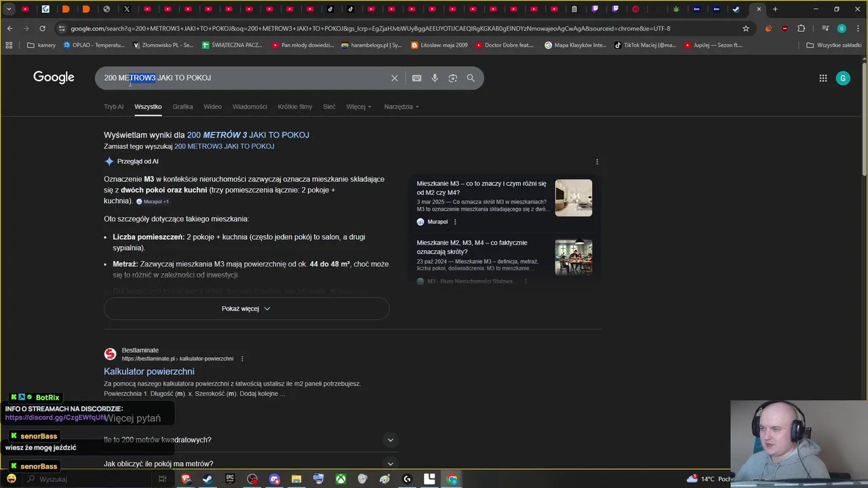
Task: Open the Sieć results tab
Action: [329, 106]
